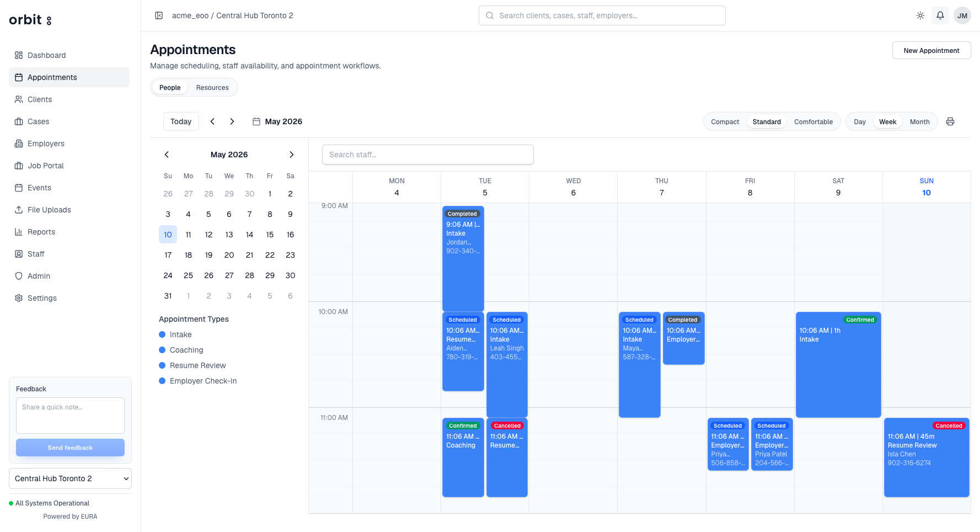Select Compact density
Image resolution: width=980 pixels, height=532 pixels.
pyautogui.click(x=725, y=122)
